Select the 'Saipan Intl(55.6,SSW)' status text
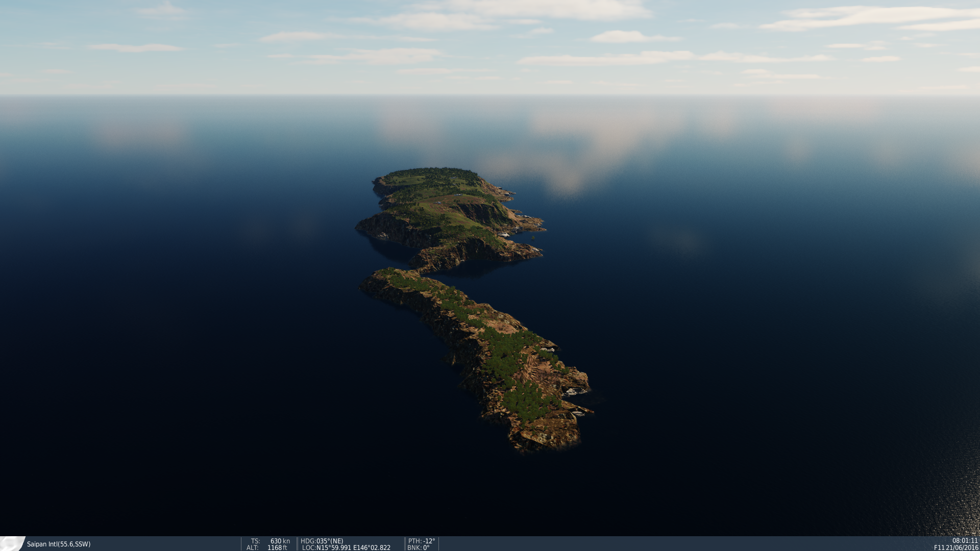Viewport: 980px width, 551px height. (59, 544)
